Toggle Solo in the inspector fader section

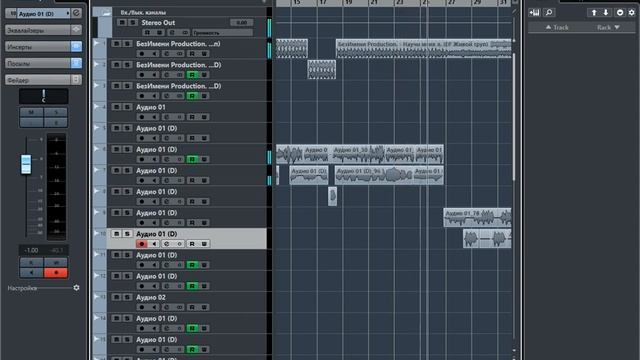click(56, 112)
